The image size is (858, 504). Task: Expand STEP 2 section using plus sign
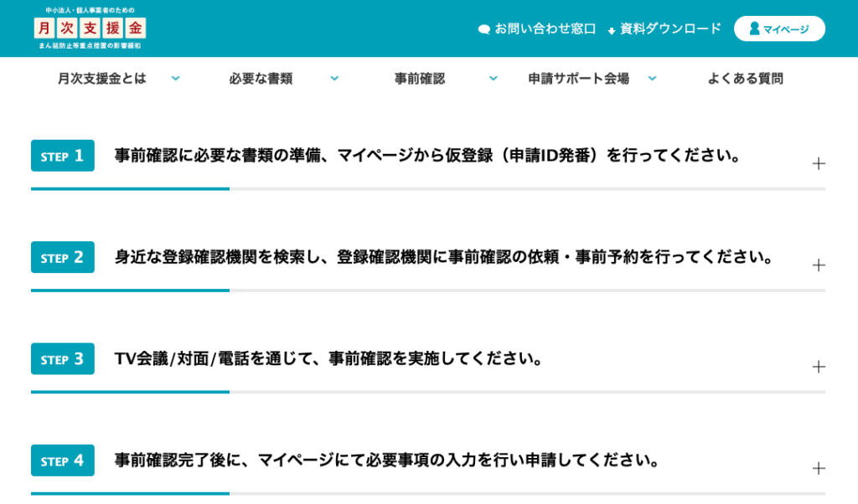click(819, 265)
